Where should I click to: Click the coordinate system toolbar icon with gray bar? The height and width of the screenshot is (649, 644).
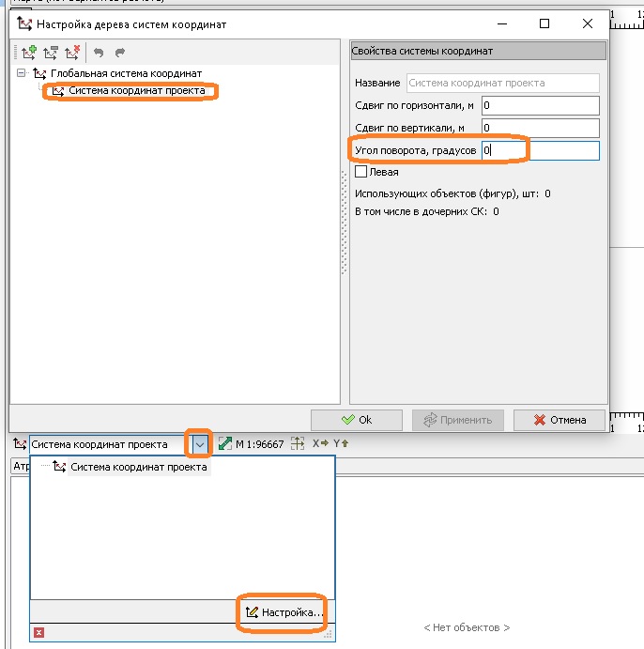click(x=50, y=53)
